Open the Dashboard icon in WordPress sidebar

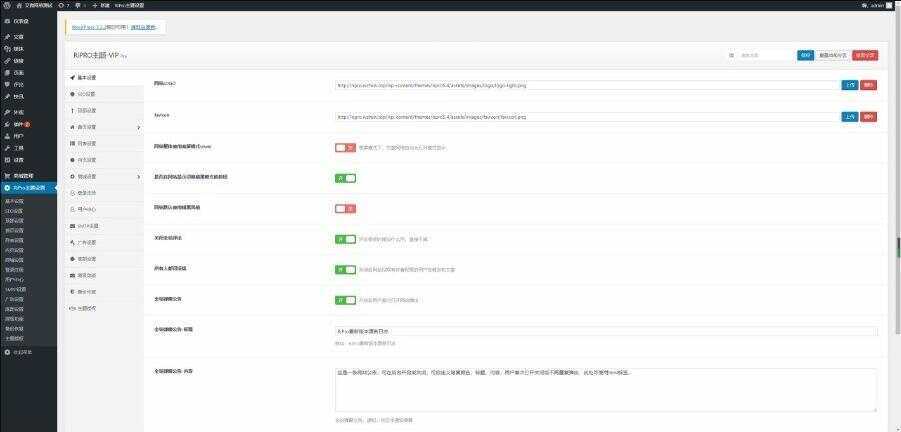(6, 19)
